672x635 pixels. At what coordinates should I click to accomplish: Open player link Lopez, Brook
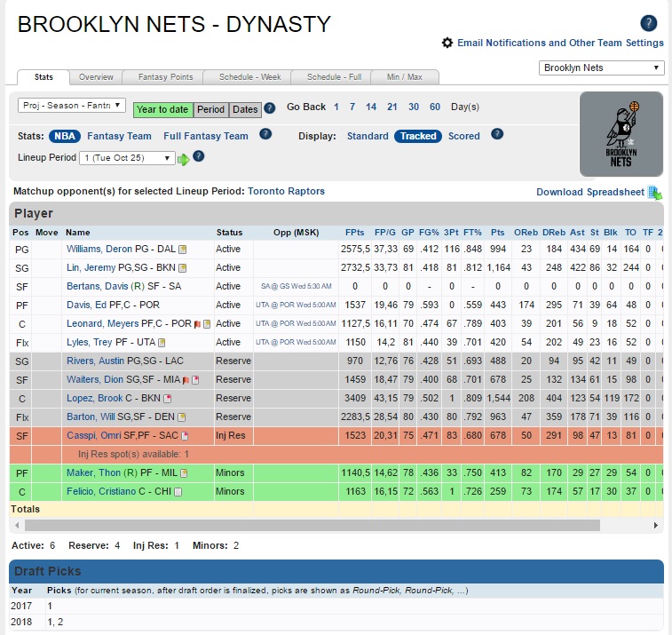coord(95,399)
